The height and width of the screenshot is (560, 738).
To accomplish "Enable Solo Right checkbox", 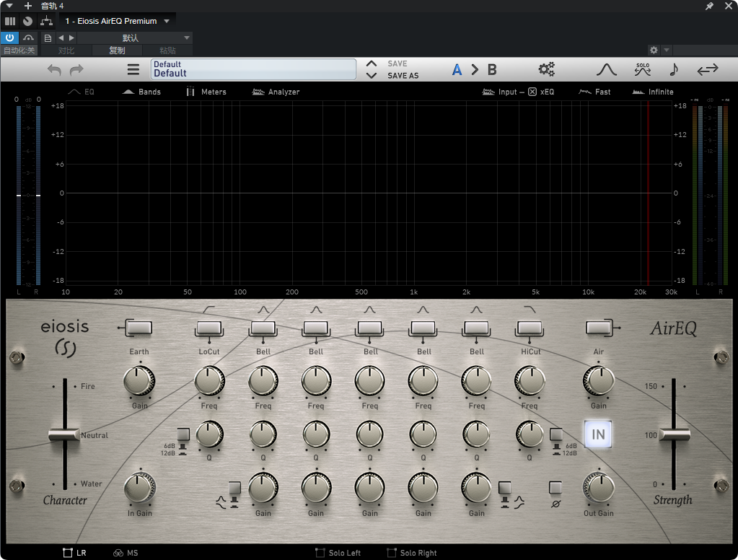I will 391,553.
